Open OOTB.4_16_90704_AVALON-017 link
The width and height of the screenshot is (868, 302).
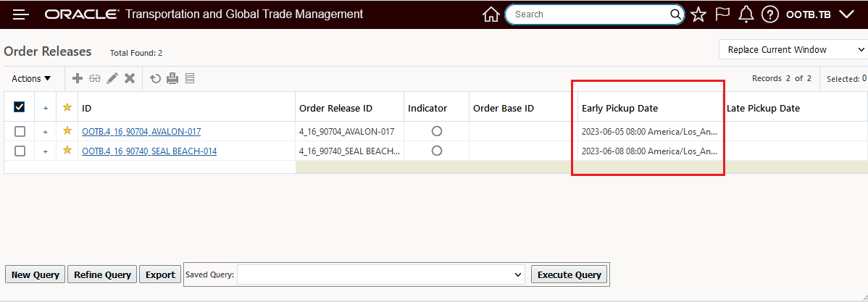[141, 132]
